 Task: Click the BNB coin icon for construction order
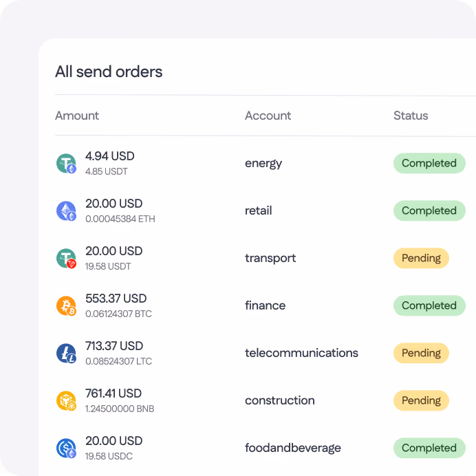pyautogui.click(x=66, y=401)
